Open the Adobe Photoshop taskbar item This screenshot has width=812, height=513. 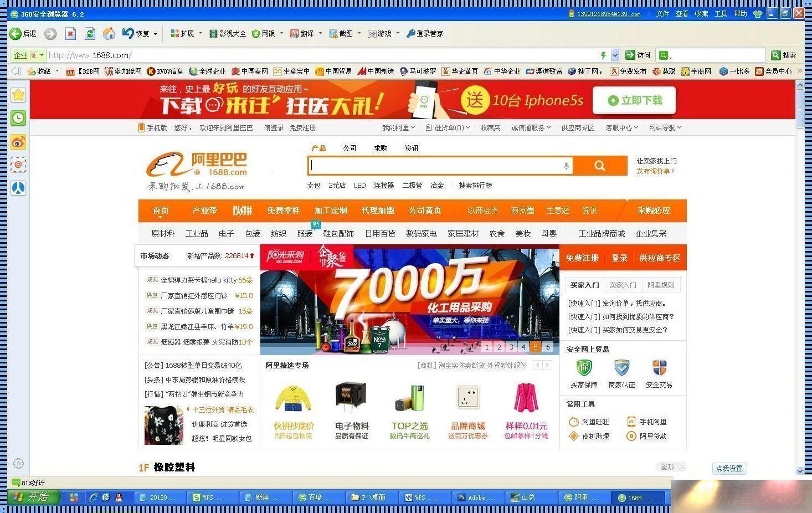[x=479, y=497]
